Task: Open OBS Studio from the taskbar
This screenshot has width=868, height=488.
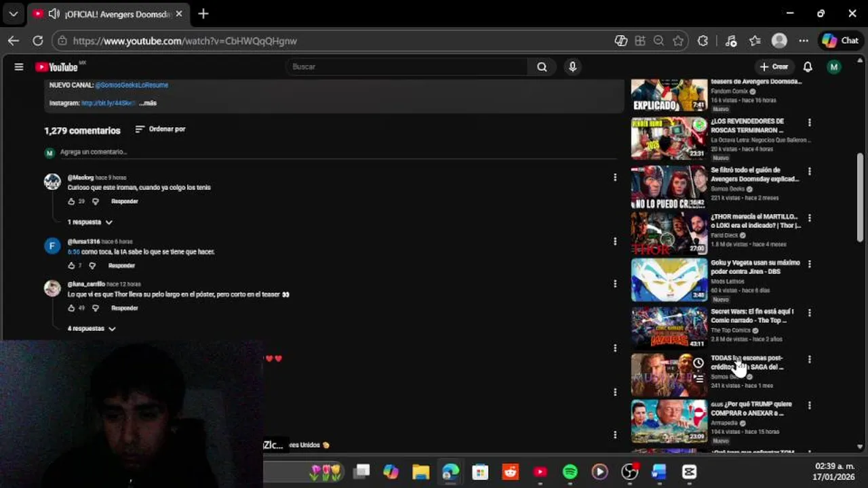Action: coord(629,472)
